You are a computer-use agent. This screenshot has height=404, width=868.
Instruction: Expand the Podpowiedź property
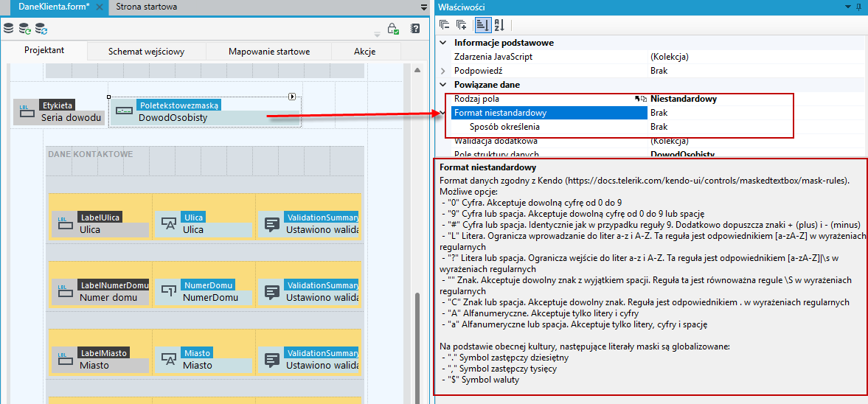[442, 71]
